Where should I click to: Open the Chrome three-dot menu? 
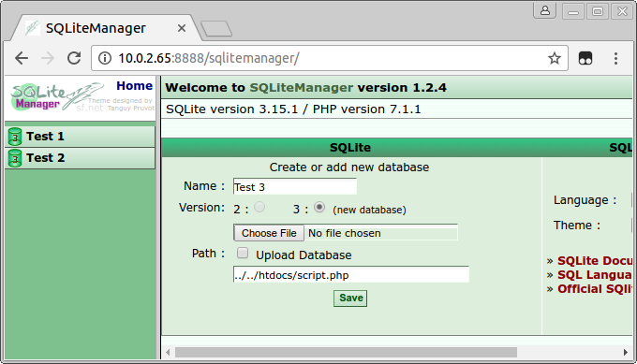coord(615,58)
